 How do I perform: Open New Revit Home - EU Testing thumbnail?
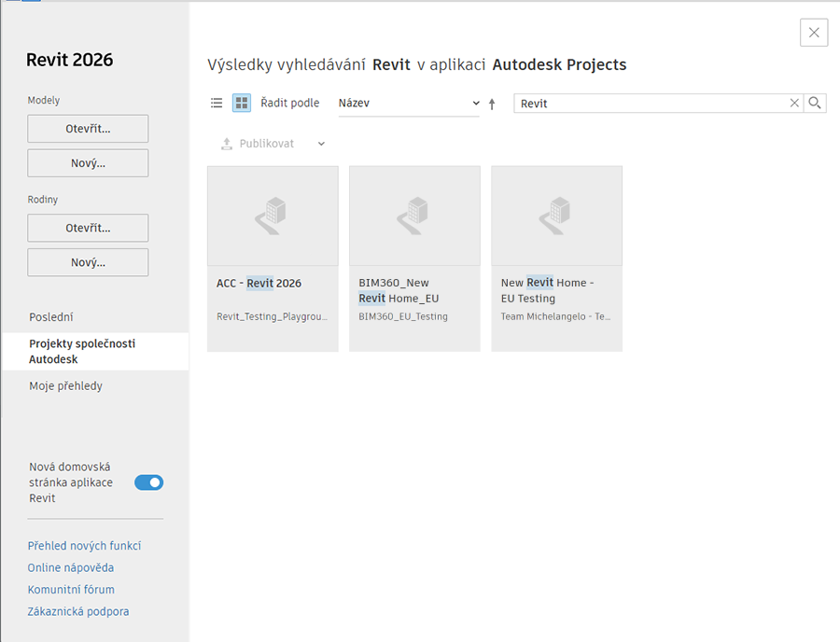click(x=556, y=216)
